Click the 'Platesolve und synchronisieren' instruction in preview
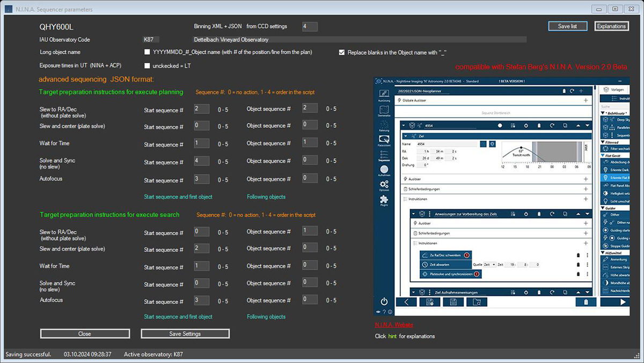Screen dimensions: 644x363 coord(451,274)
